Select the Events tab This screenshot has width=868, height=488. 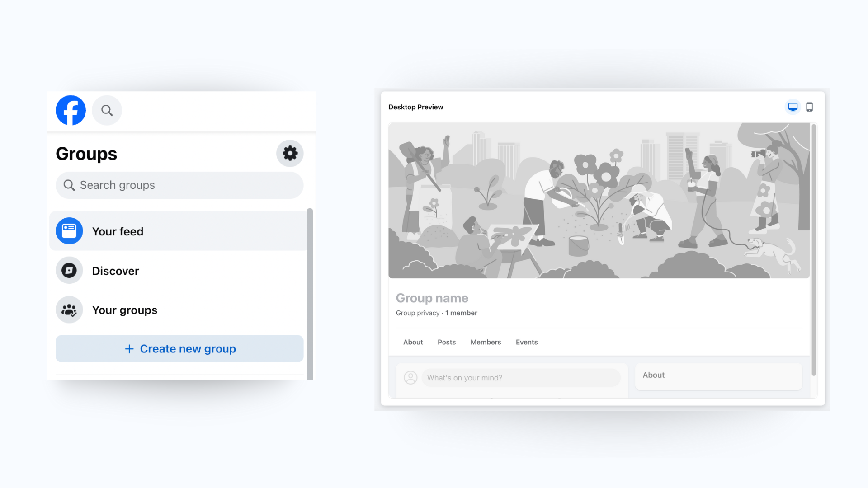click(x=527, y=342)
